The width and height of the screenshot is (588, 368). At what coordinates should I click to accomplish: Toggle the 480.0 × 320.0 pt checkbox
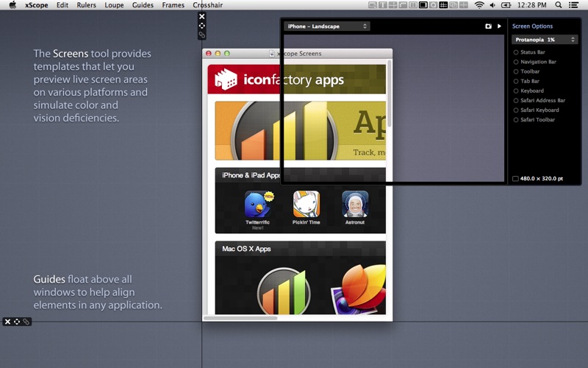[515, 178]
